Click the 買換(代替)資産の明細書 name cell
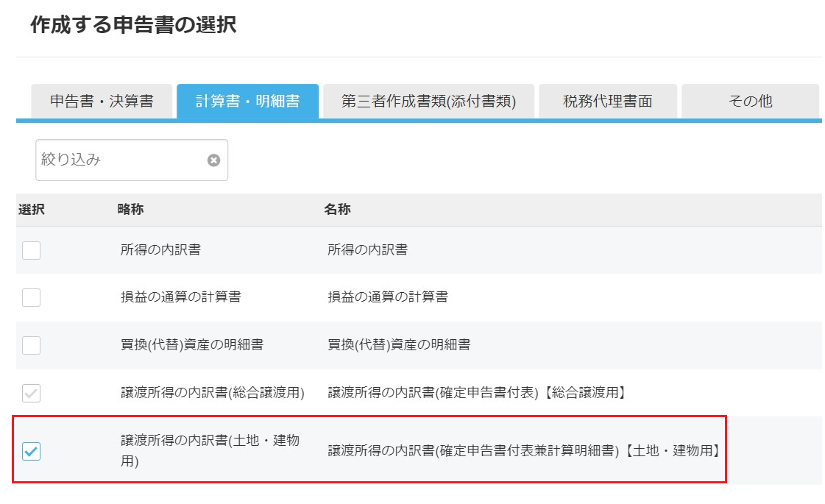This screenshot has width=825, height=504. 399,345
